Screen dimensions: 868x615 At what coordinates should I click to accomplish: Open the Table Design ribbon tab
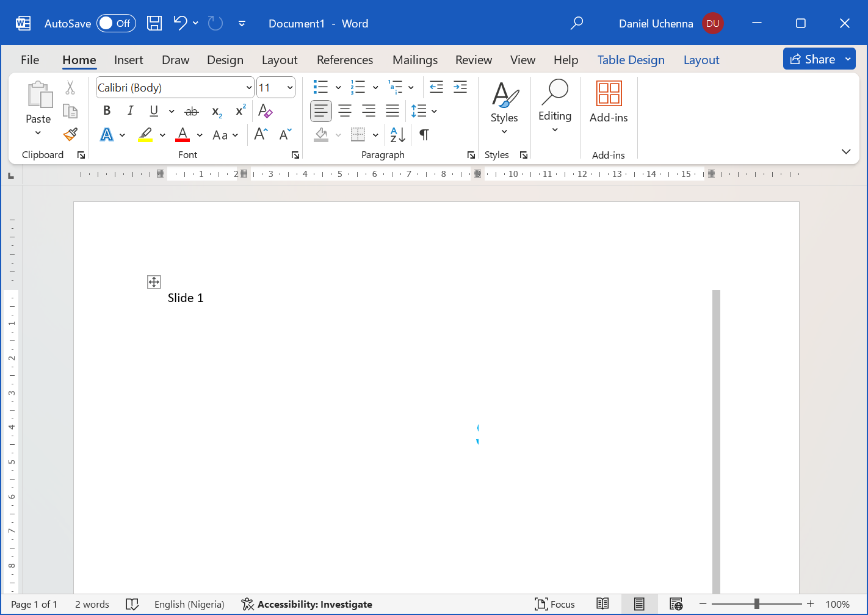coord(631,59)
